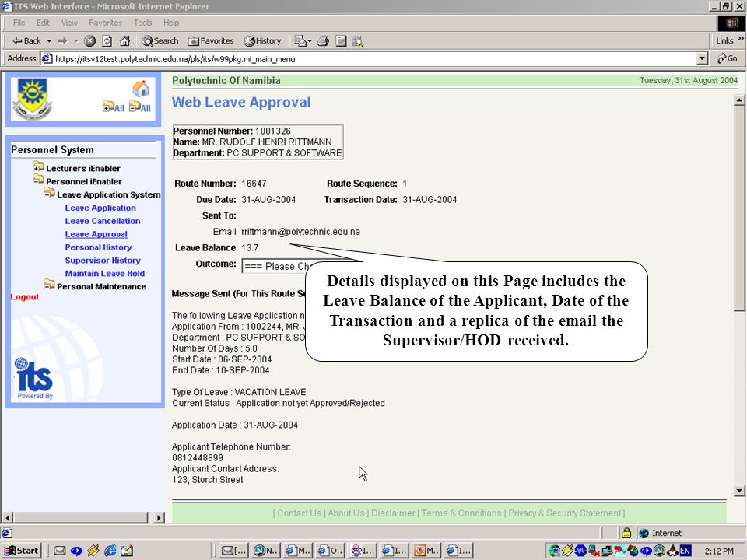Open the Edit menu

pyautogui.click(x=43, y=23)
